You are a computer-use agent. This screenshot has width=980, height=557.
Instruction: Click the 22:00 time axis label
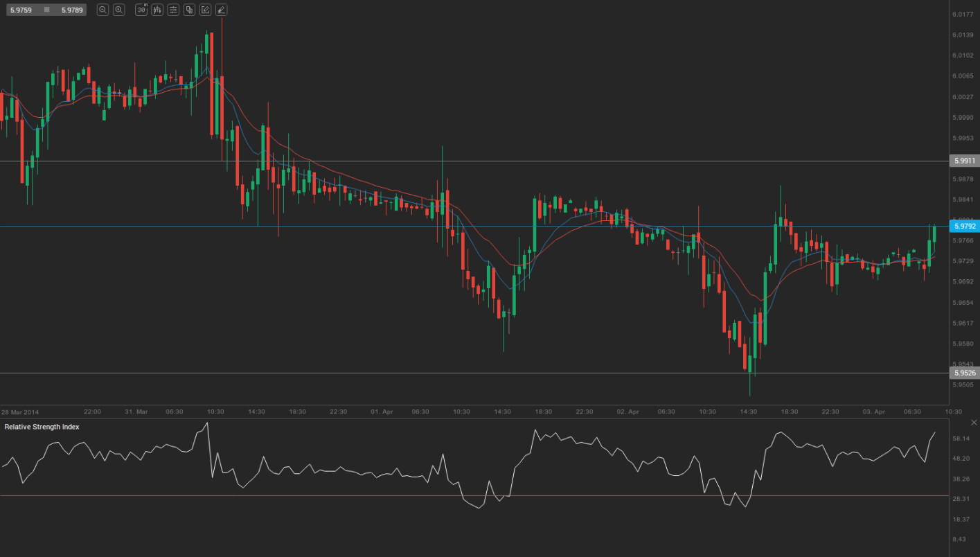tap(92, 412)
